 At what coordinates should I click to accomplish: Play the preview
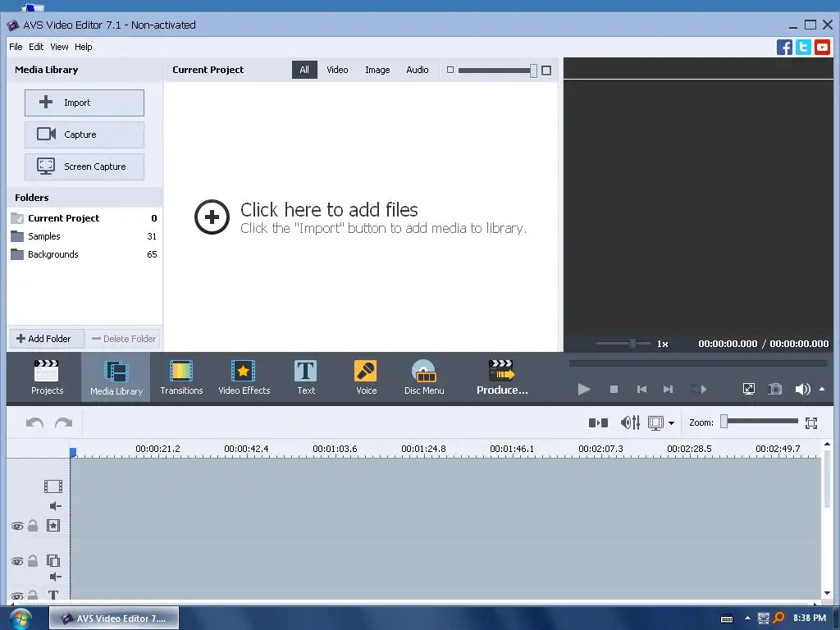pos(584,389)
